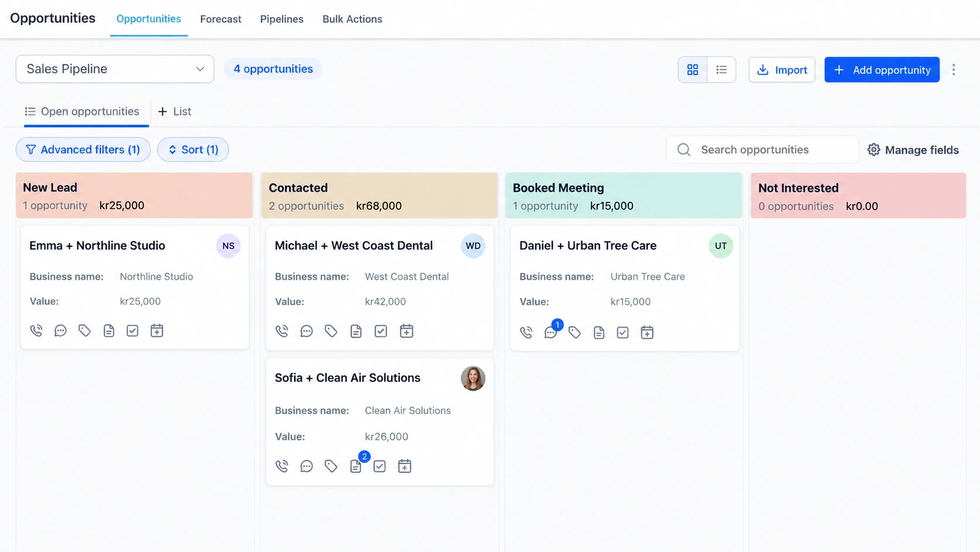Open the three-dot more options menu
The height and width of the screenshot is (552, 980).
(954, 70)
